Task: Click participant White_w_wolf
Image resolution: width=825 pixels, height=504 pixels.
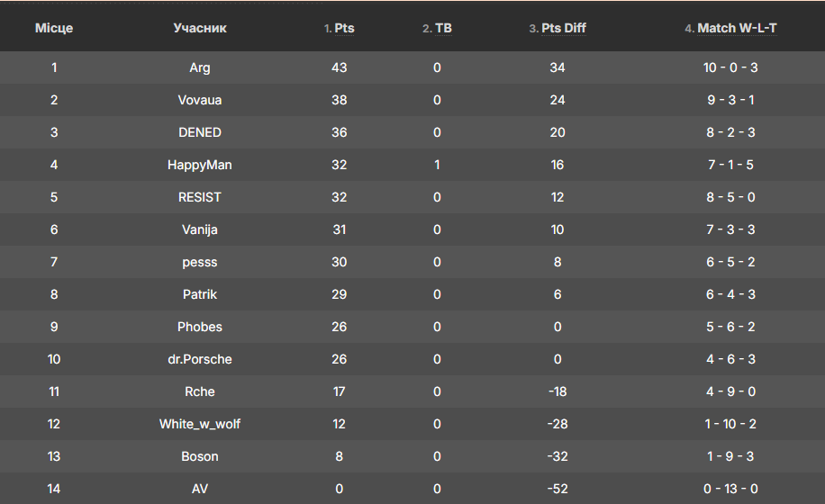Action: [200, 424]
